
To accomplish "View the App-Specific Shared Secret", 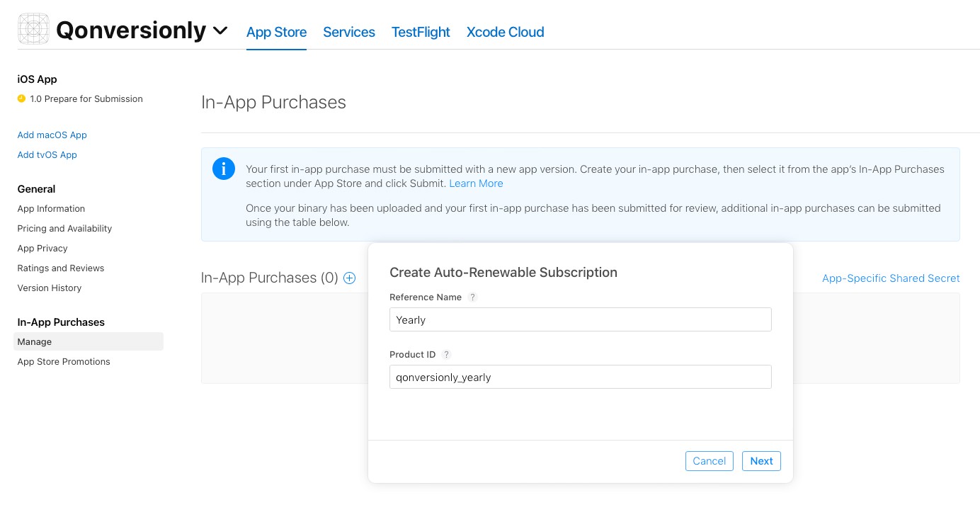I will [x=891, y=278].
